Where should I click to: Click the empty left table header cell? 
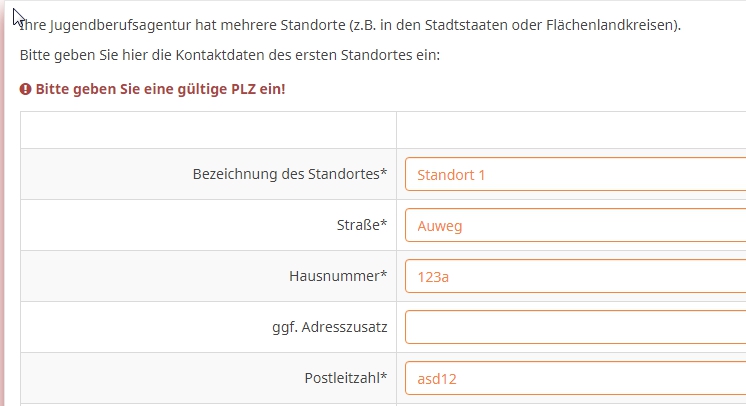click(208, 130)
